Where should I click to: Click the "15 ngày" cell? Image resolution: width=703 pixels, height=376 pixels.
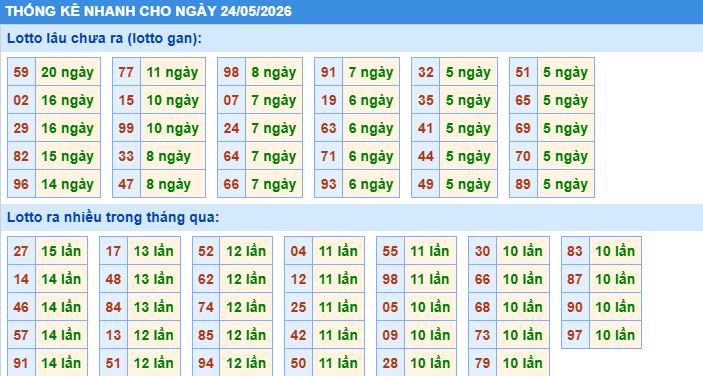point(68,156)
